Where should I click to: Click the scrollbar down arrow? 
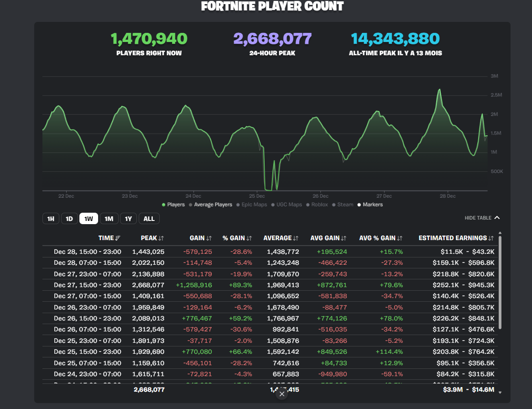pos(500,393)
